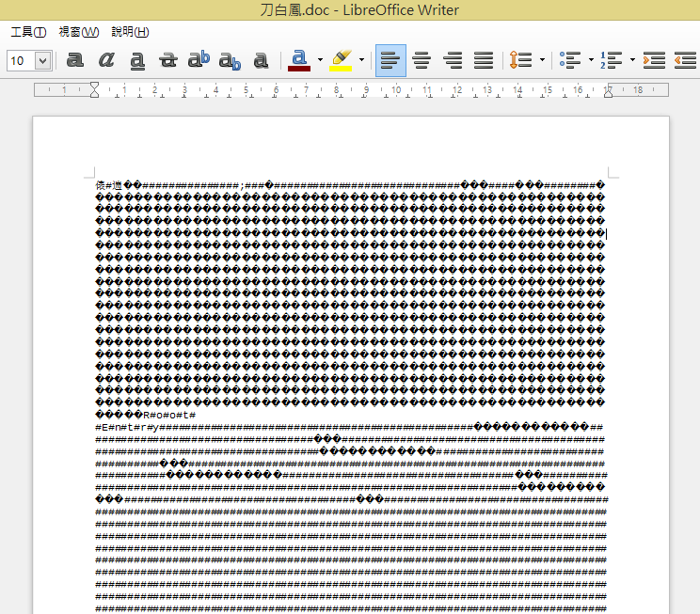Apply Shadow text effect

pos(262,60)
